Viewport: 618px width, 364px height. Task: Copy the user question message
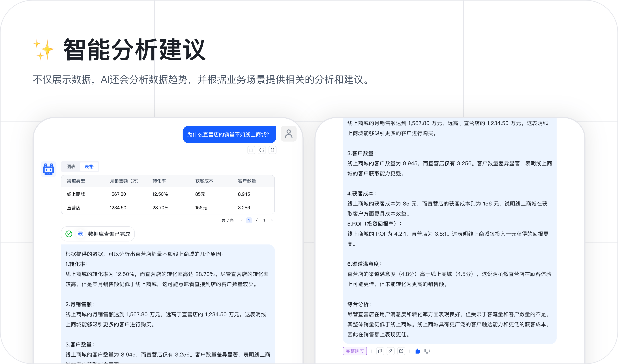coord(251,150)
